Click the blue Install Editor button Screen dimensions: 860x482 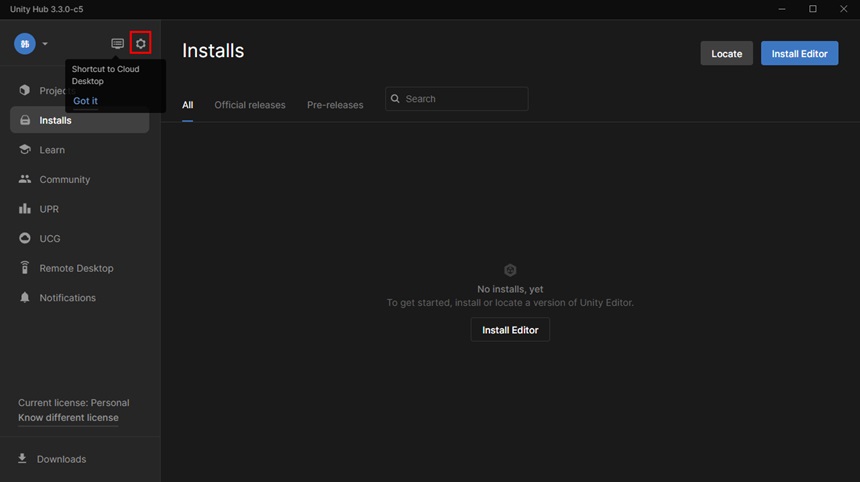click(x=799, y=53)
